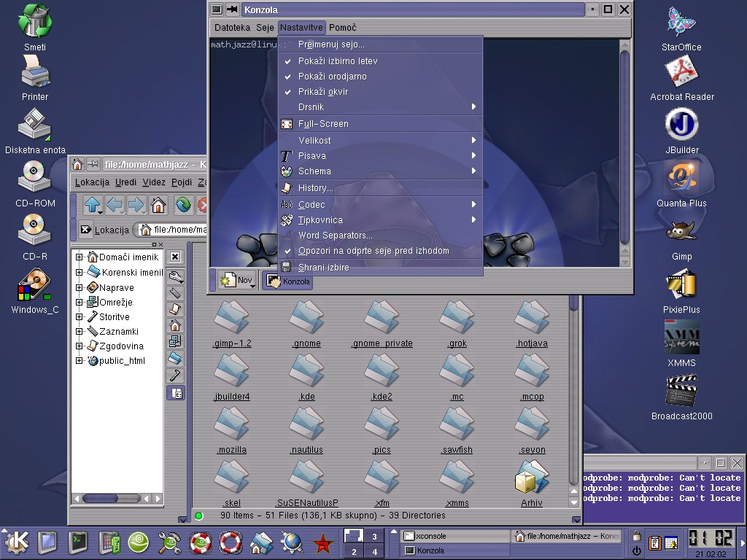Open the Pisava submenu

(380, 155)
